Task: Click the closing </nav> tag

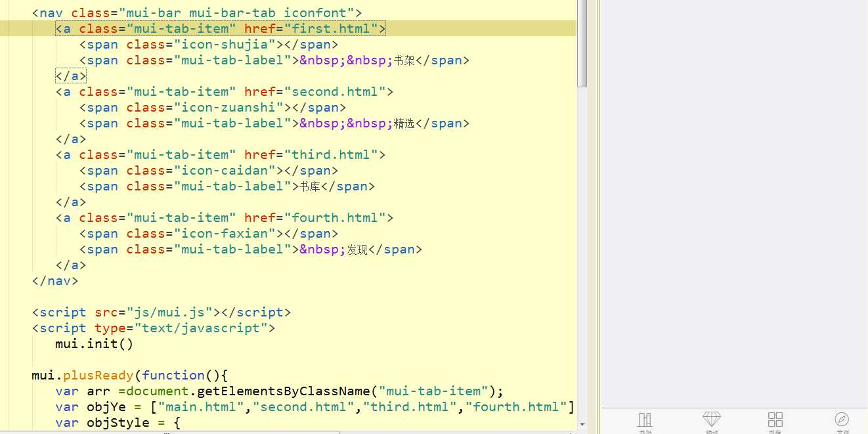Action: (55, 280)
